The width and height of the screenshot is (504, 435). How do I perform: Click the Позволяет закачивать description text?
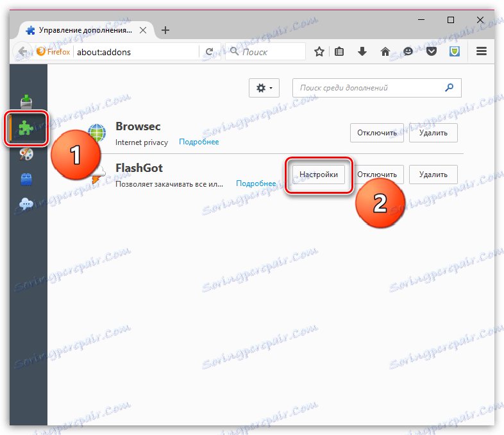point(169,184)
